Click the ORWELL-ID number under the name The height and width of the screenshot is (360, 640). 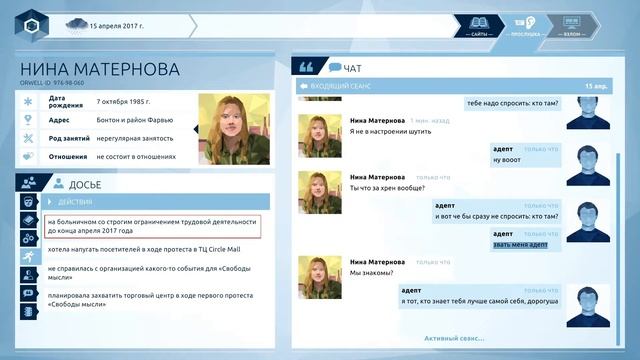(x=52, y=83)
